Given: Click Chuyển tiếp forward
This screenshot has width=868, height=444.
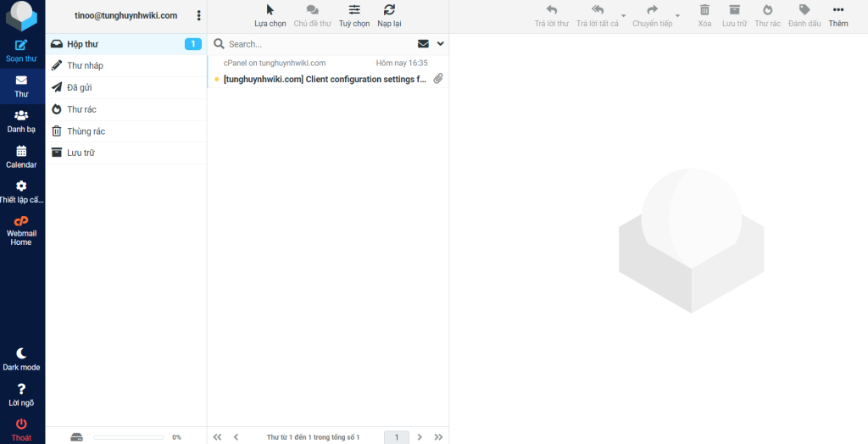Looking at the screenshot, I should [x=652, y=15].
